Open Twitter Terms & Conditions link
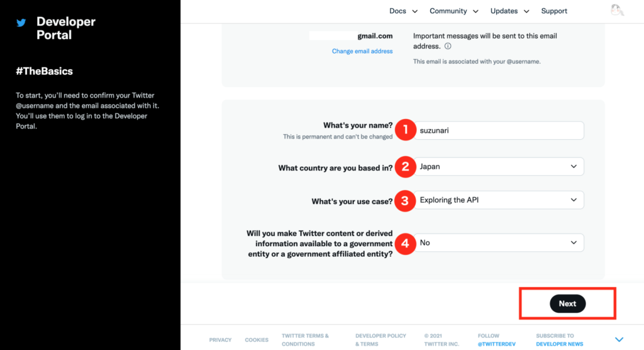Viewport: 644px width, 350px height. pos(305,340)
